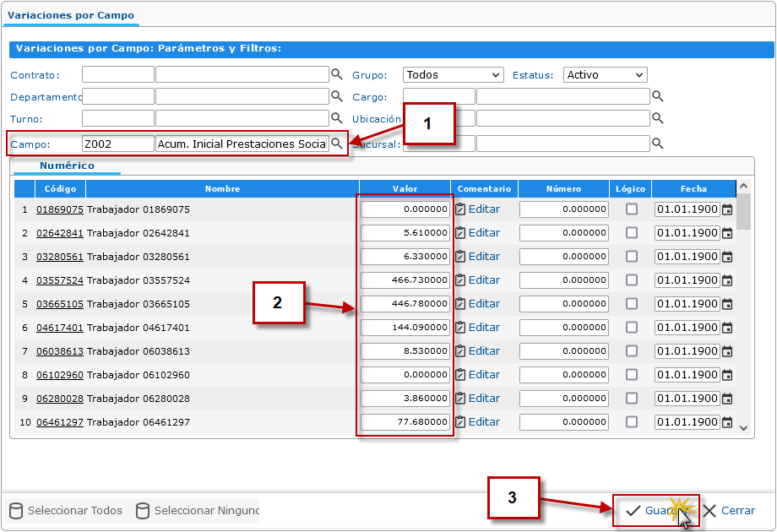Open worker code link 02642841
The width and height of the screenshot is (777, 532).
(59, 233)
